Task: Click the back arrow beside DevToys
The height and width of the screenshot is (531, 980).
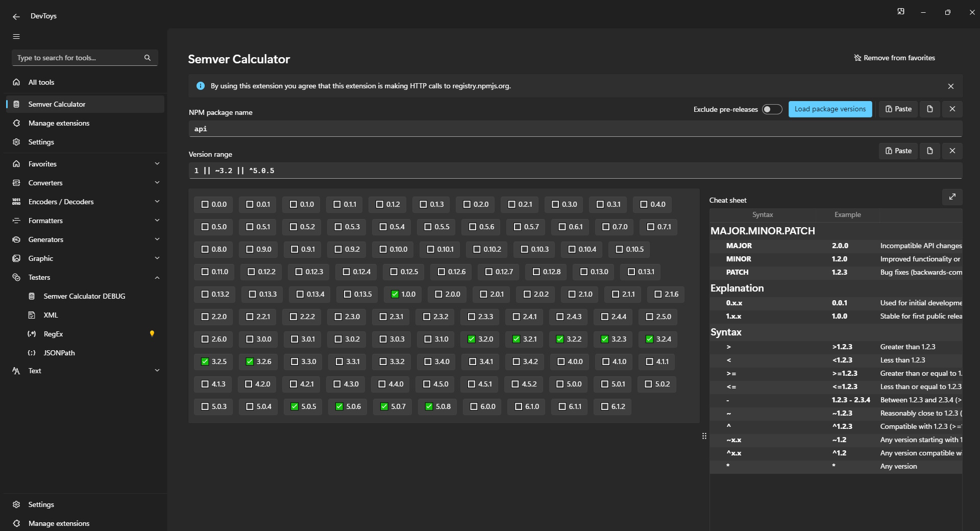Action: click(16, 16)
